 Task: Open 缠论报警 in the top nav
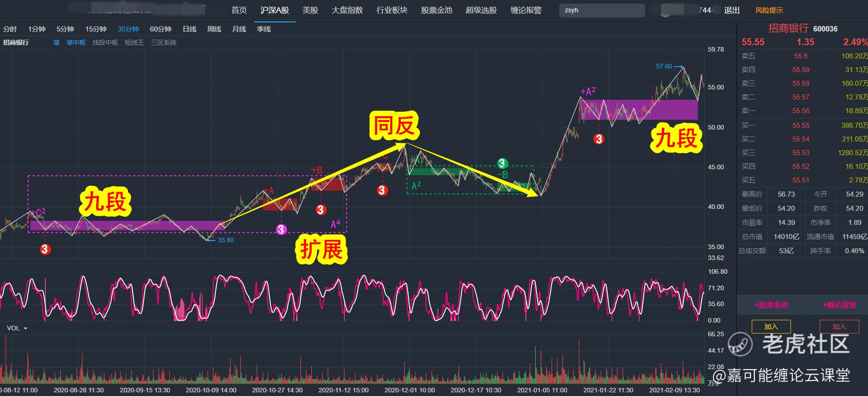[x=526, y=10]
